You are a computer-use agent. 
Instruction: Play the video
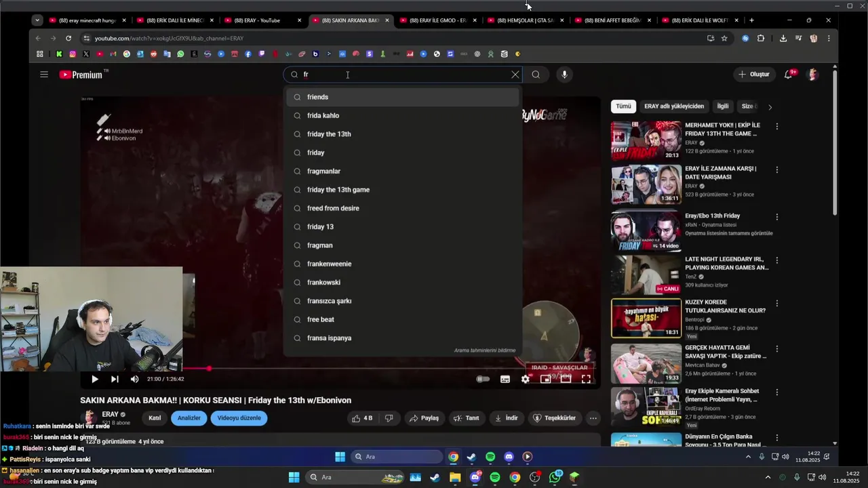pos(94,379)
